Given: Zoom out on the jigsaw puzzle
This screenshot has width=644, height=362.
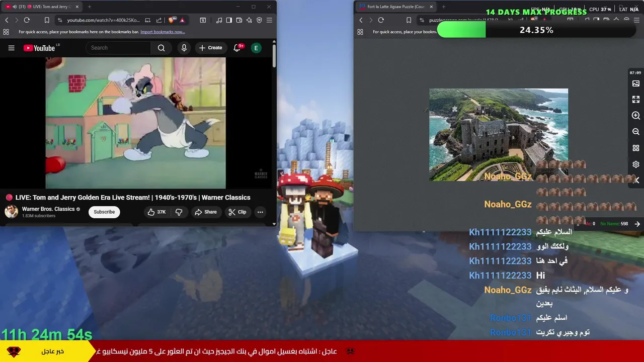Looking at the screenshot, I should [636, 132].
